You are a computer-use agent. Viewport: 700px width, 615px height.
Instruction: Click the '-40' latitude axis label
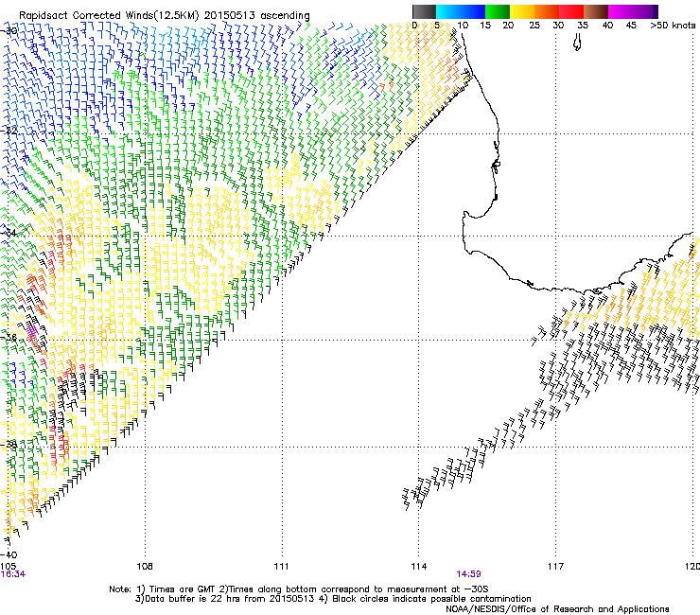click(x=9, y=555)
